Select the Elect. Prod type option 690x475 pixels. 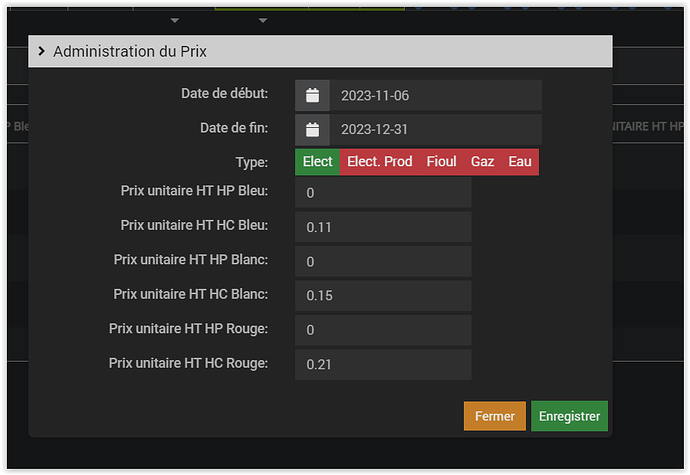[379, 162]
